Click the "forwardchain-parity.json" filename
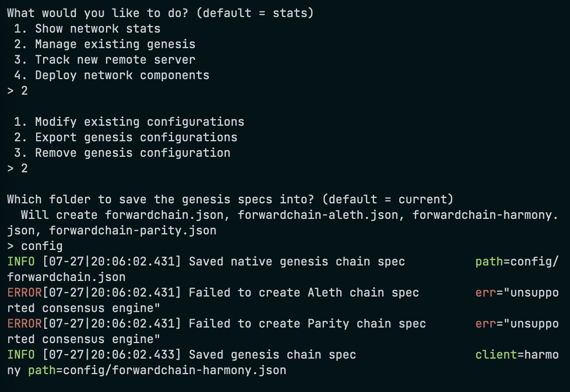This screenshot has width=570, height=392. 132,231
